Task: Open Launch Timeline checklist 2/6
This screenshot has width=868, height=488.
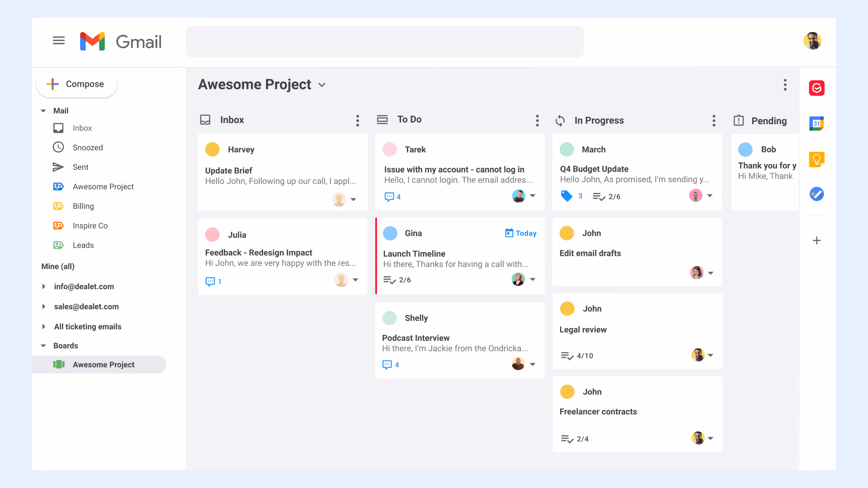Action: (397, 280)
